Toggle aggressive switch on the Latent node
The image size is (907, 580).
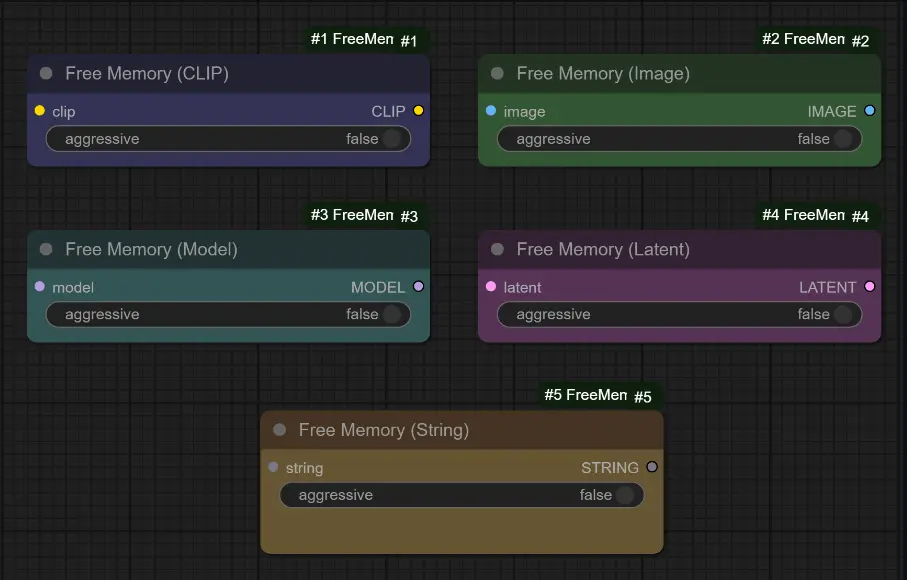point(680,315)
